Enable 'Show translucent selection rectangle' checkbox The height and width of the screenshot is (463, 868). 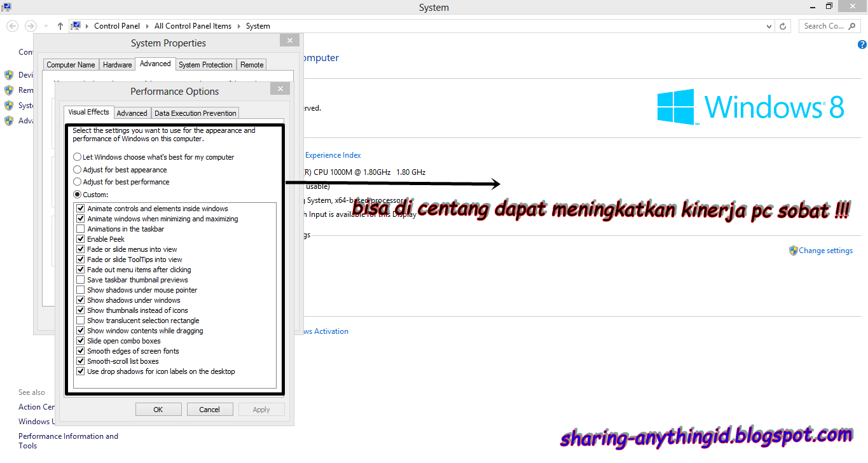80,321
